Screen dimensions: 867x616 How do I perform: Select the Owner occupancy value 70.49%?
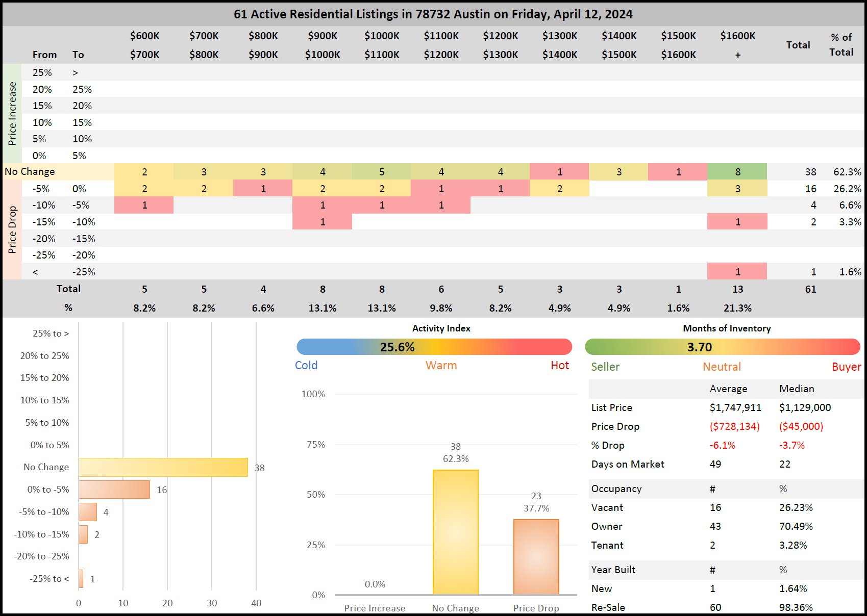click(796, 526)
